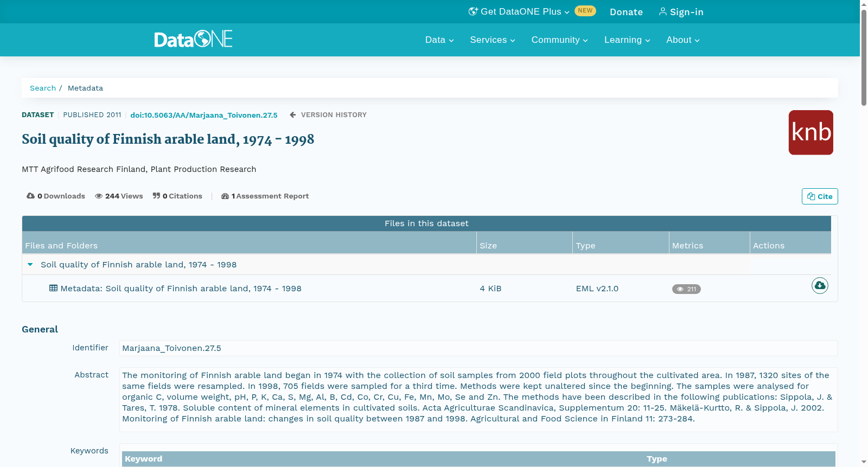Screen dimensions: 868x467
Task: Click the table icon beside the Metadata file
Action: pos(53,288)
